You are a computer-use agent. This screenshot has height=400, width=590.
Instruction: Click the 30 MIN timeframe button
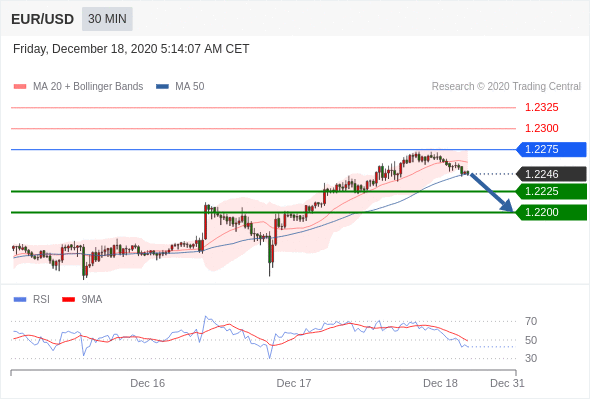tap(107, 19)
